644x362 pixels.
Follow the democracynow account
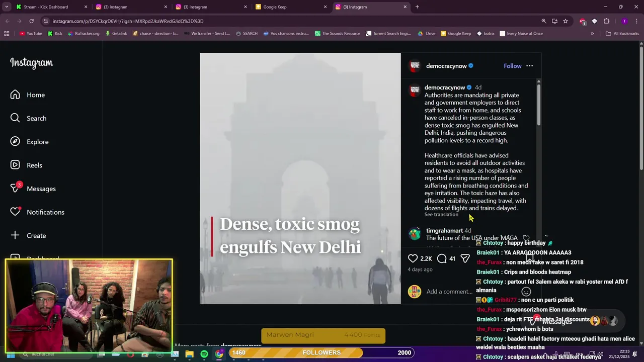[x=513, y=66]
